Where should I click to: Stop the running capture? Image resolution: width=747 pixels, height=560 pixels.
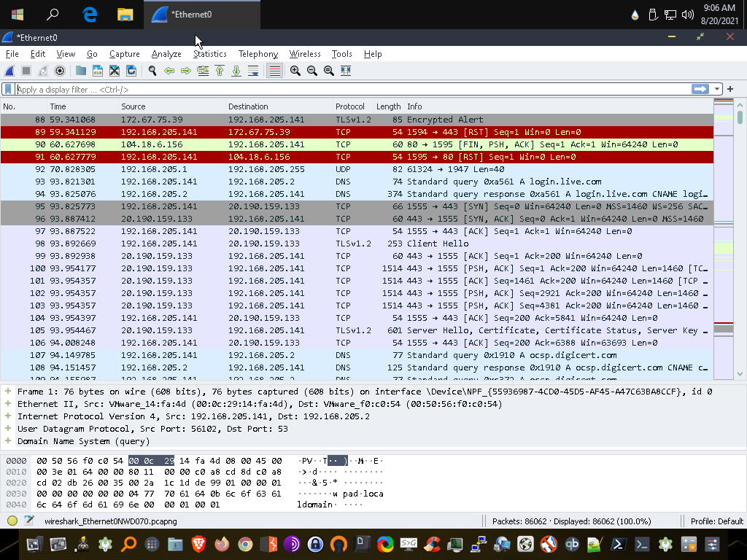pos(26,71)
